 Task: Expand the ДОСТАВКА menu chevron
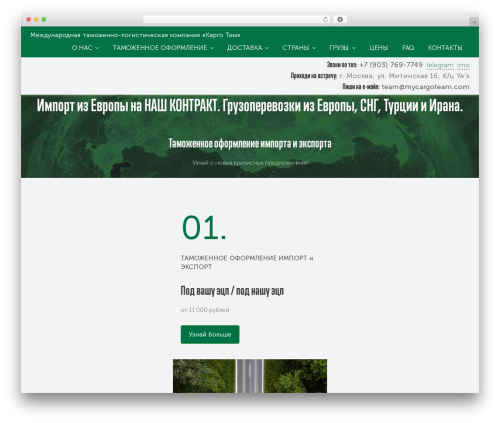tap(267, 48)
